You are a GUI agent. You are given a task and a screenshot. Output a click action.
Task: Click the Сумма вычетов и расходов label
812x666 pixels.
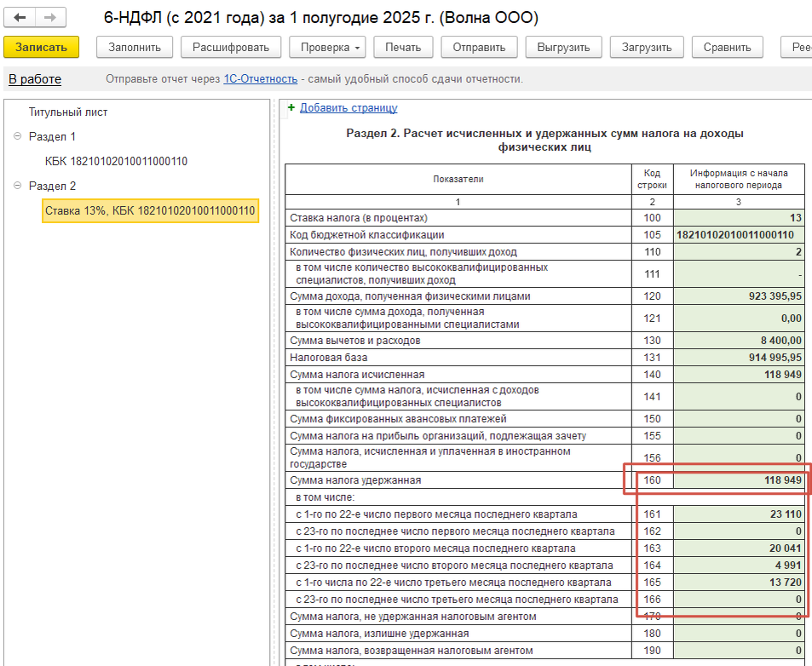[x=354, y=341]
